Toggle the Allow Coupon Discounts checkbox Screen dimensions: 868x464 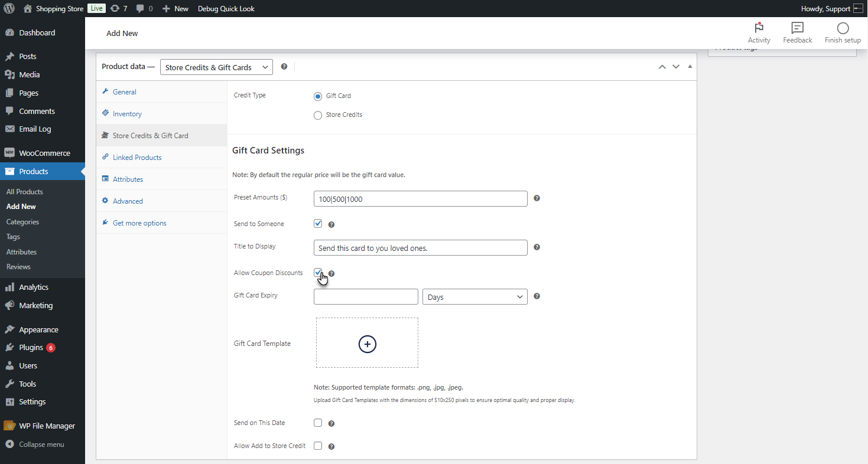pos(318,272)
